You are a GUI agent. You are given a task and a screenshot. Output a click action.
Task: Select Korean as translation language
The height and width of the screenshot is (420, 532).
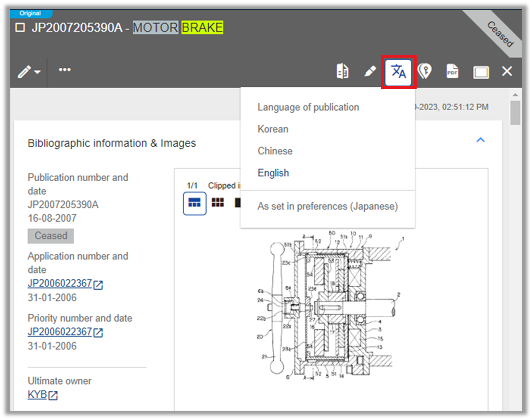[273, 129]
